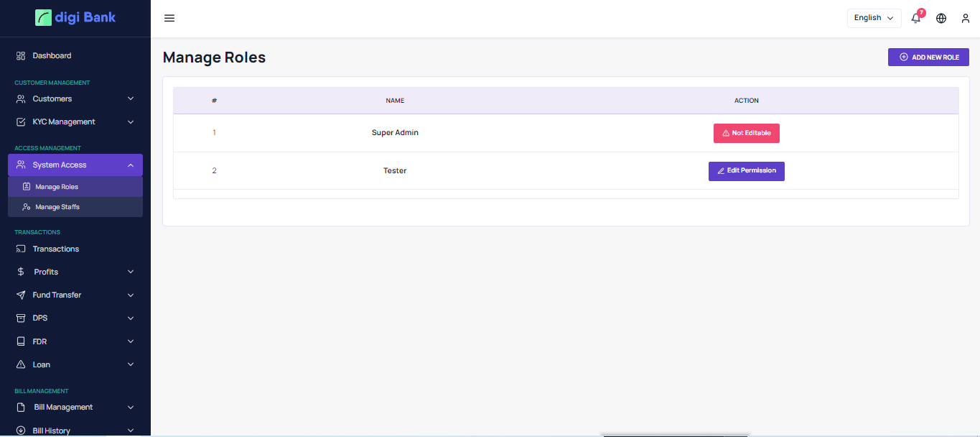Click the DPS archive box icon
Viewport: 980px width, 437px height.
[x=21, y=318]
